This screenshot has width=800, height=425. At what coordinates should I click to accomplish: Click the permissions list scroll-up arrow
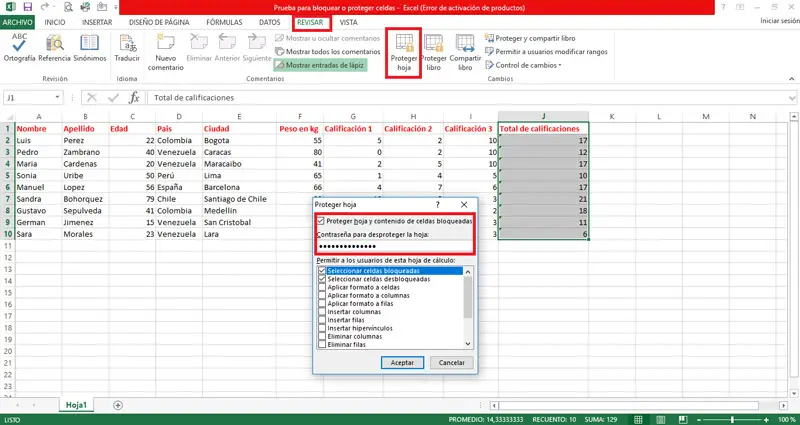tap(468, 271)
